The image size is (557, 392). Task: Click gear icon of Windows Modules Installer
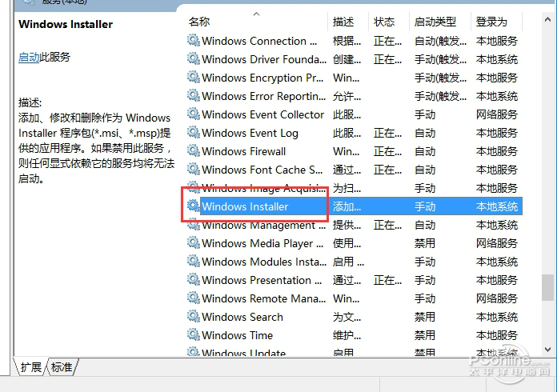click(x=194, y=262)
